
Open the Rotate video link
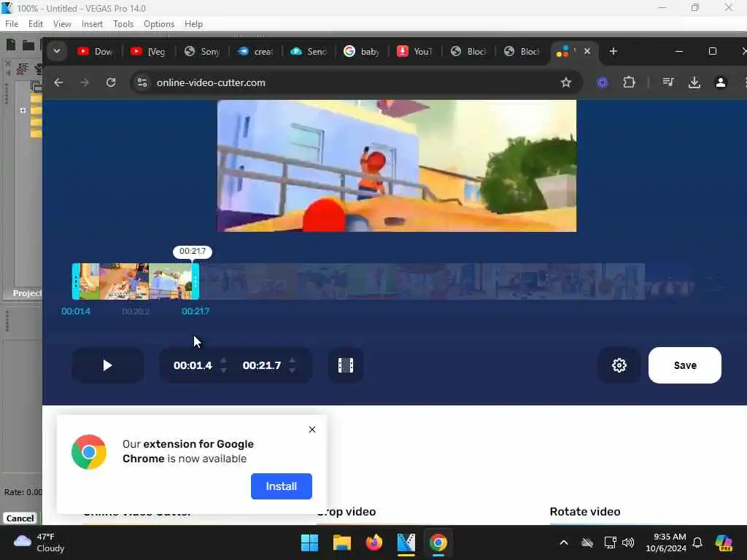(x=585, y=511)
